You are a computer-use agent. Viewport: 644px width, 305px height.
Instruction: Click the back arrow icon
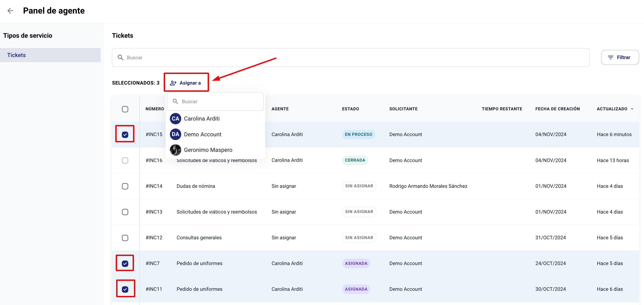point(10,11)
